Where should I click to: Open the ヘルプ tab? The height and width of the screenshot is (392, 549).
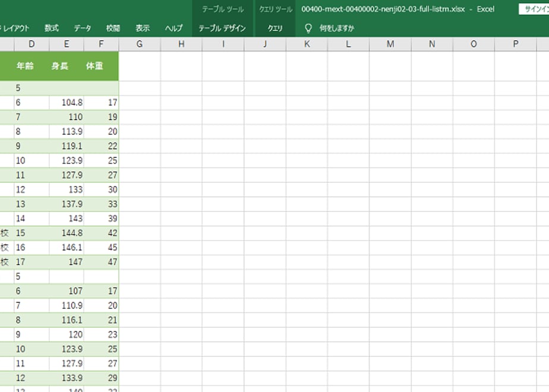tap(173, 29)
